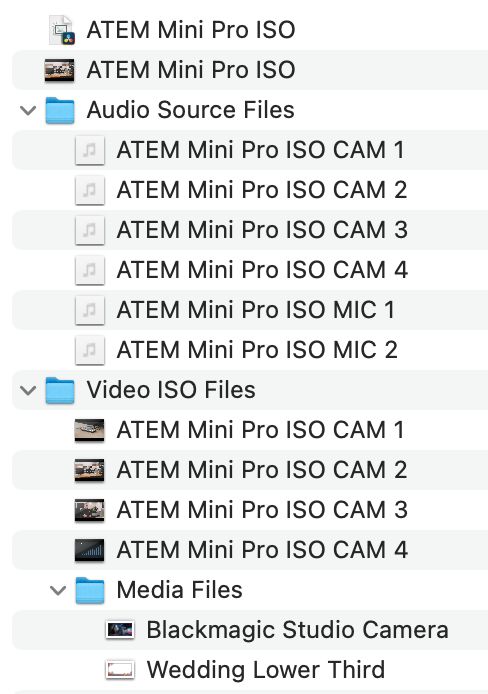Viewport: 488px width, 694px height.
Task: Collapse the Audio Source Files folder
Action: point(28,110)
